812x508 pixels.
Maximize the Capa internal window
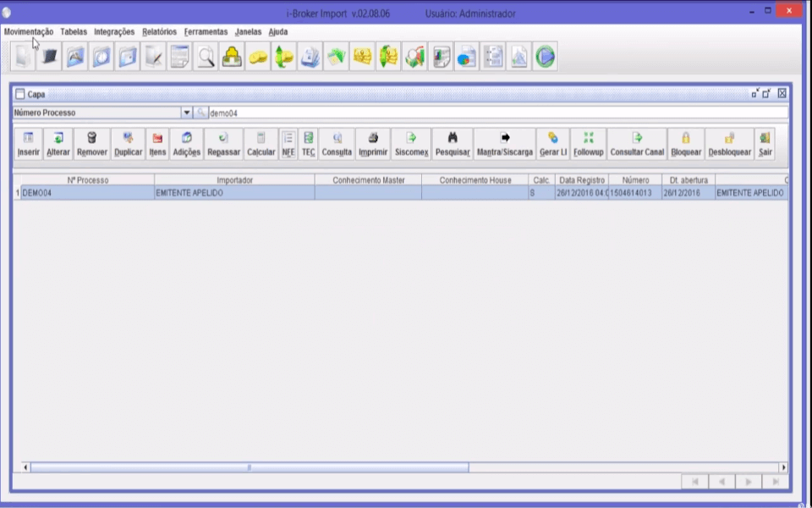[x=766, y=93]
